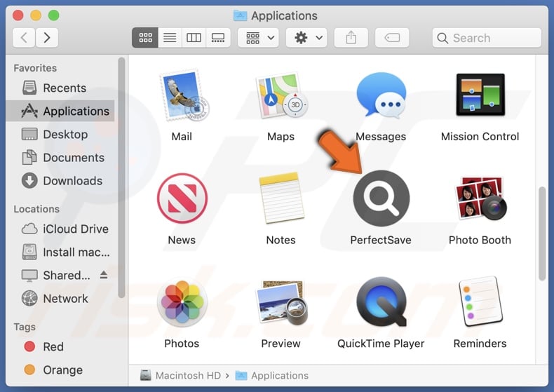Click the Tags section header
The width and height of the screenshot is (554, 392).
[25, 327]
